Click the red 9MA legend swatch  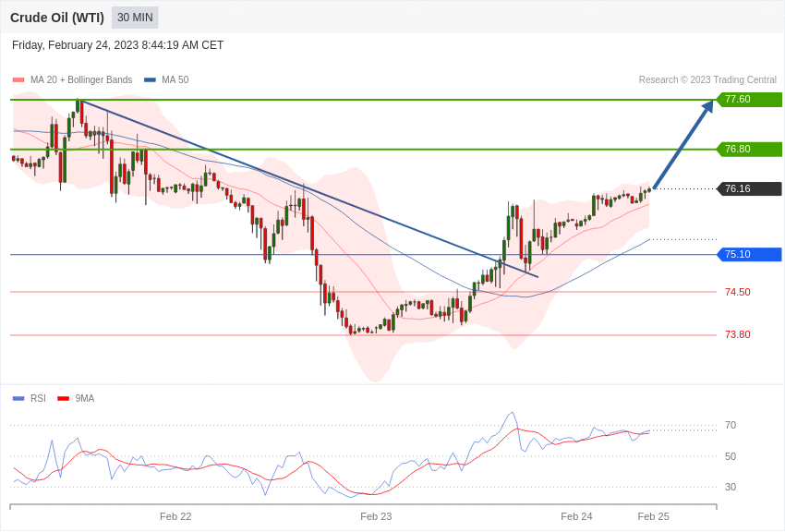coord(63,398)
